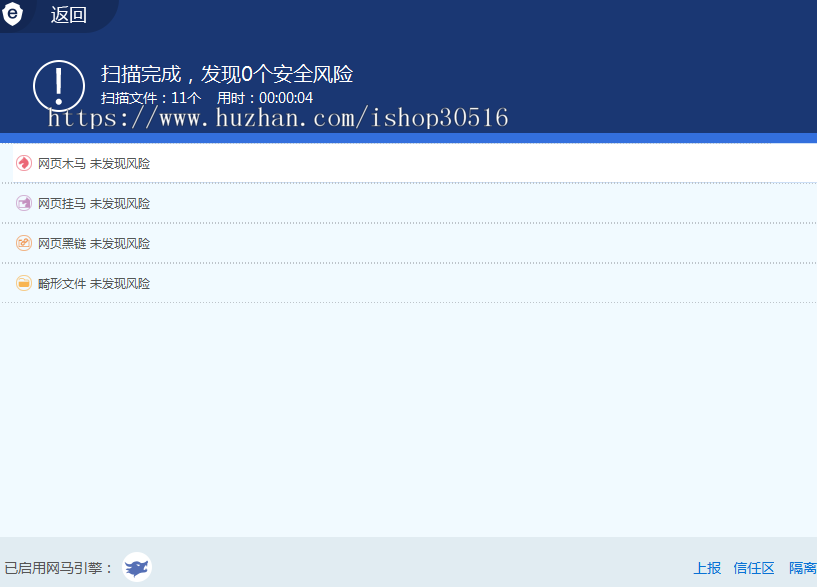Click the purple 网页挂马 icon
This screenshot has height=587, width=817.
point(24,203)
